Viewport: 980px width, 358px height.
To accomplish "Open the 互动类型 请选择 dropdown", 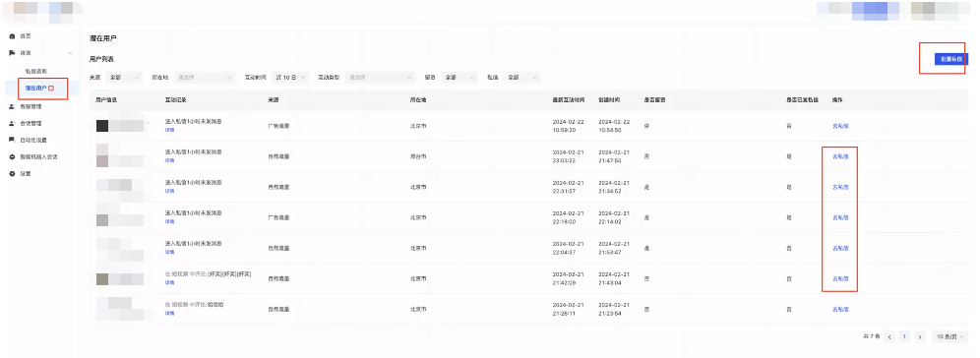I will point(381,78).
